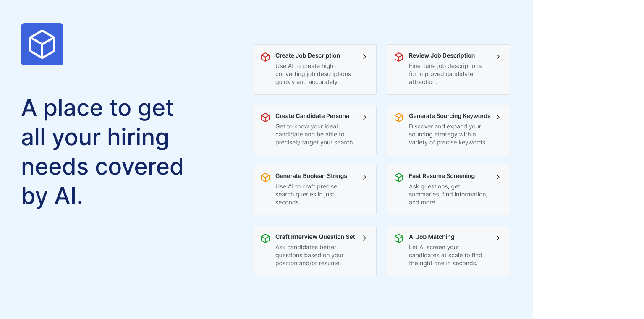
Task: Select the Create Candidate Persona title
Action: 312,116
